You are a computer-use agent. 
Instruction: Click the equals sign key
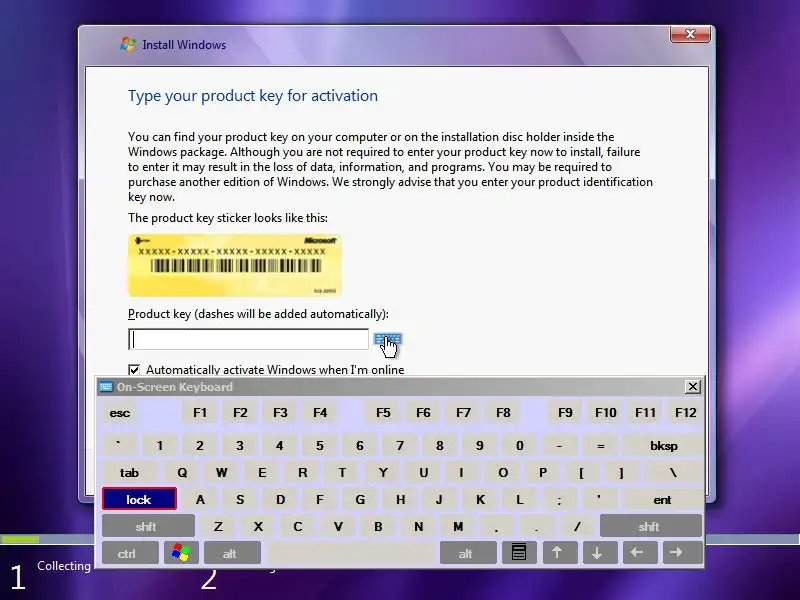coord(601,445)
